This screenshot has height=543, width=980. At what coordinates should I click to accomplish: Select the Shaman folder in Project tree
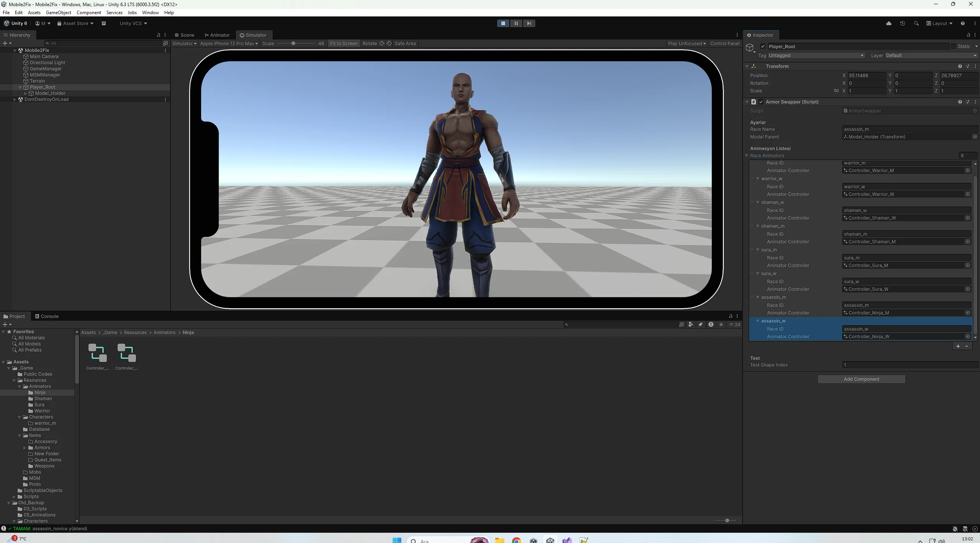click(43, 398)
